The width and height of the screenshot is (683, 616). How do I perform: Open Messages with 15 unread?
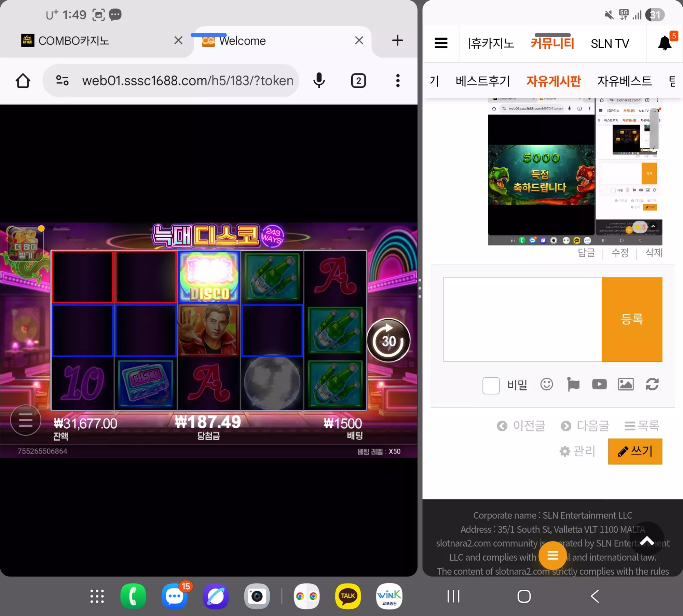[175, 596]
